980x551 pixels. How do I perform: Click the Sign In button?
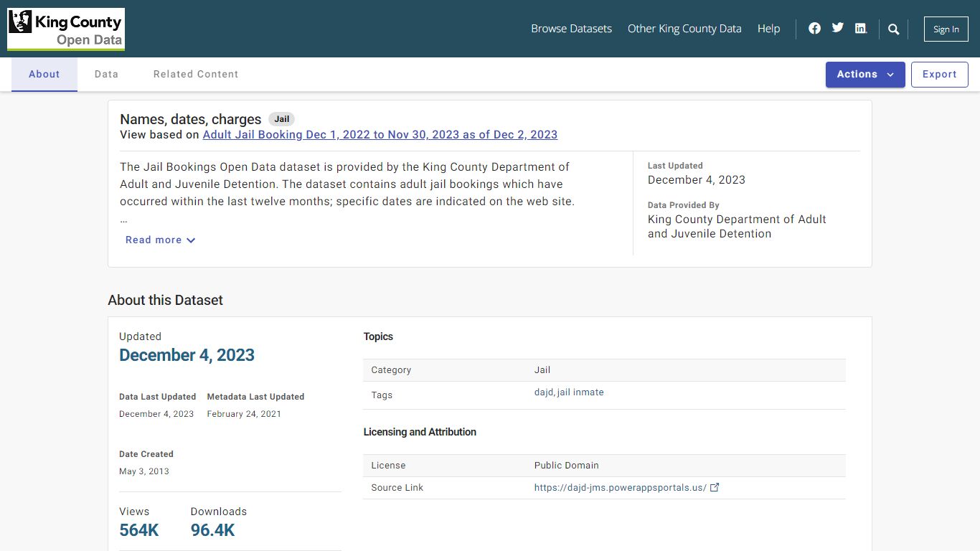pos(946,29)
